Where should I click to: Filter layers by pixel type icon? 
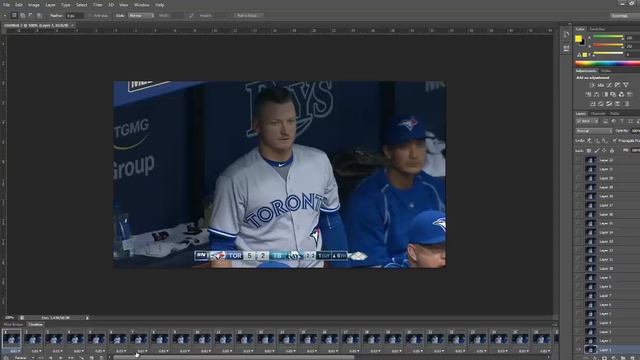pyautogui.click(x=605, y=121)
